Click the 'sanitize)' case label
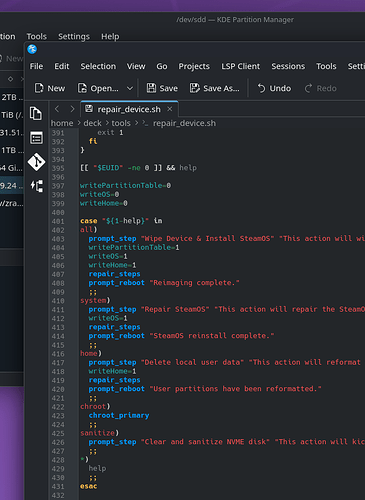 (99, 433)
